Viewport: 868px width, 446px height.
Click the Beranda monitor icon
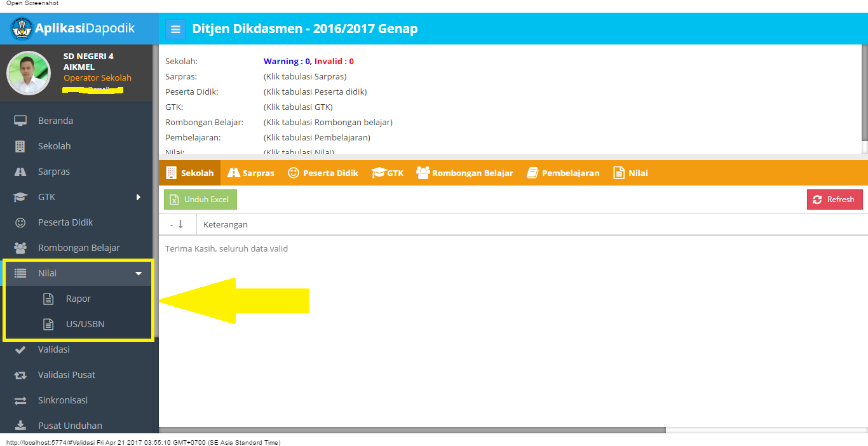click(20, 121)
